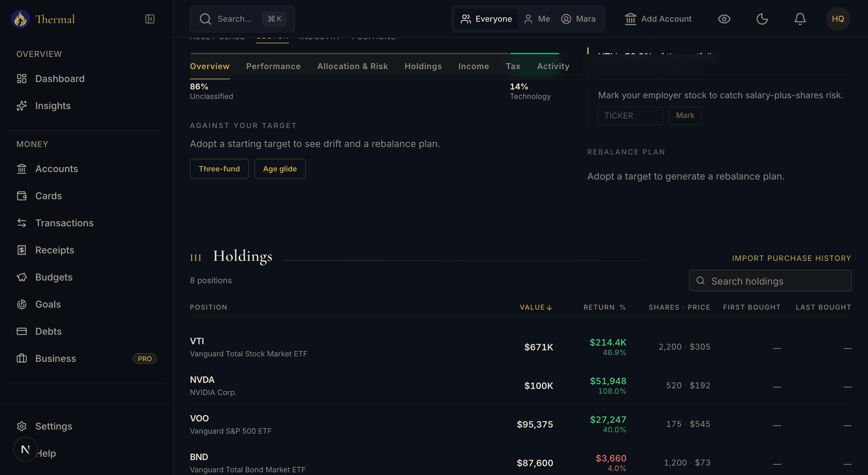Viewport: 868px width, 475px height.
Task: Click the search magnifier icon in top bar
Action: point(205,19)
